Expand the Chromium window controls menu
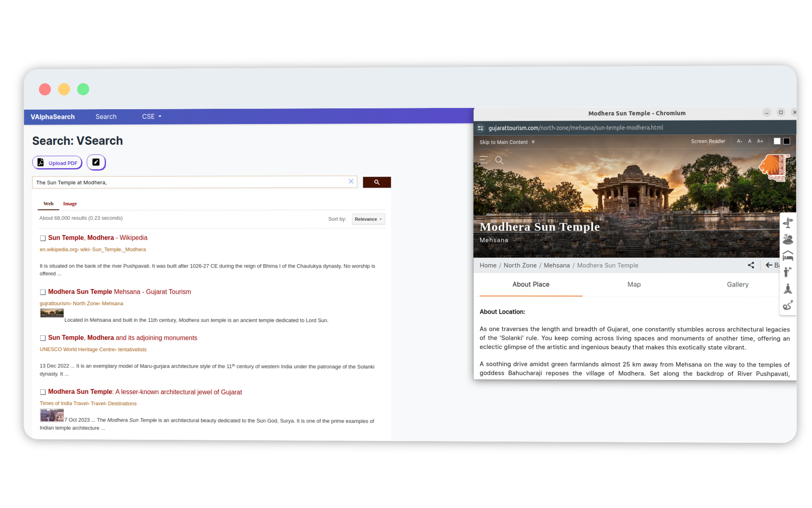Image resolution: width=812 pixels, height=508 pixels. tap(781, 113)
